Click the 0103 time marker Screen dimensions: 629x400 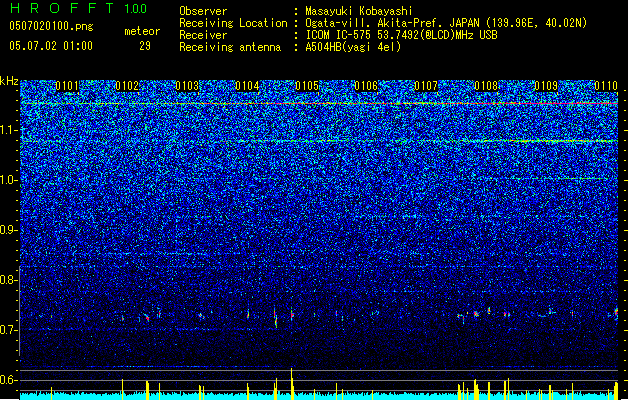(187, 86)
